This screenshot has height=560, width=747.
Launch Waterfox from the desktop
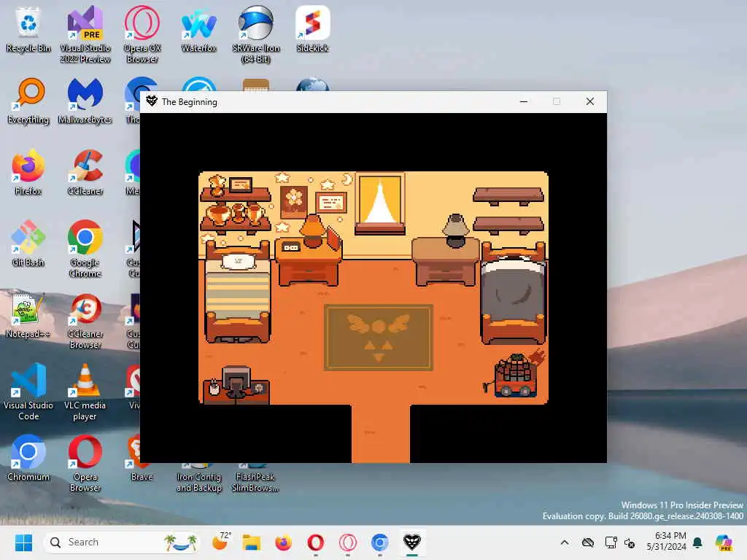(x=198, y=29)
